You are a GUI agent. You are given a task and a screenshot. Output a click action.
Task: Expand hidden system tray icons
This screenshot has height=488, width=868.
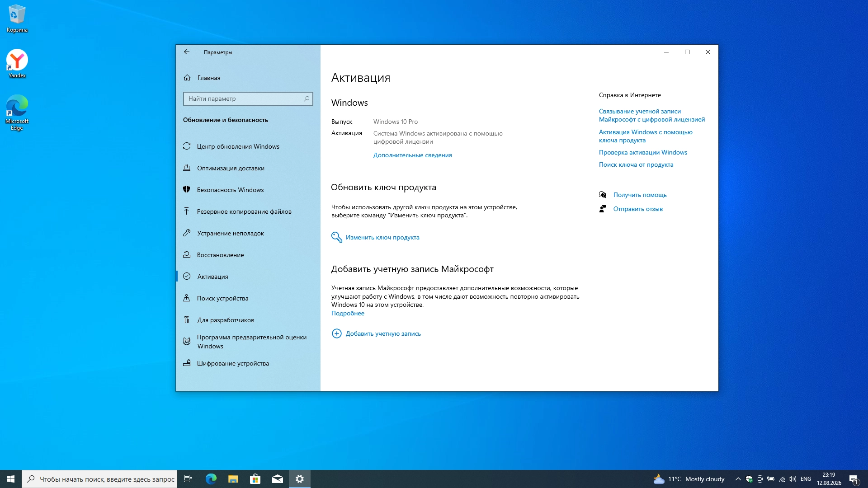tap(738, 479)
